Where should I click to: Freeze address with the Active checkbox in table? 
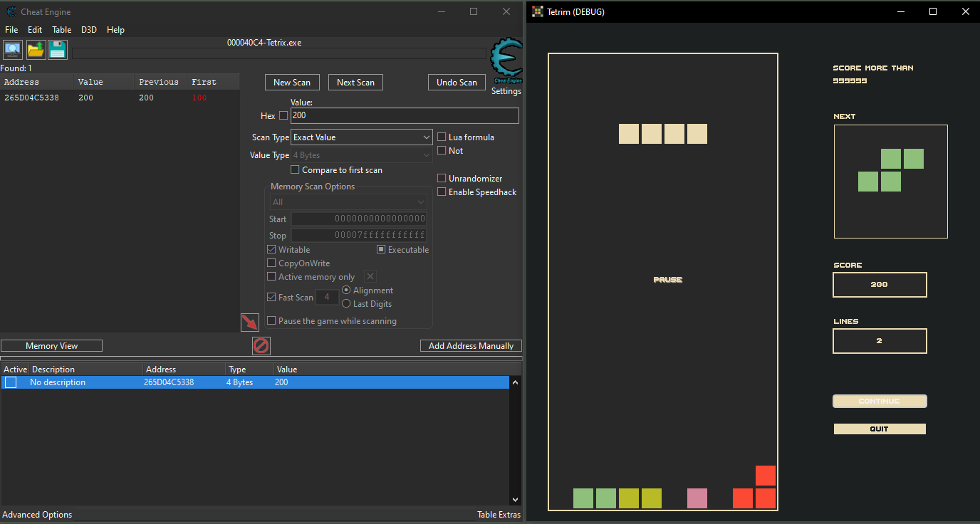pyautogui.click(x=11, y=382)
